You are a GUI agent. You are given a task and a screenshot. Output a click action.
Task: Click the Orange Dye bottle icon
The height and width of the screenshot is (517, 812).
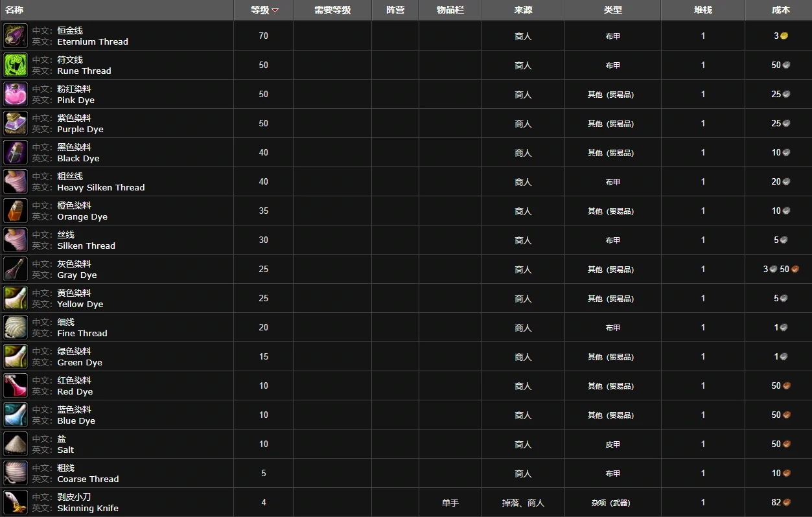coord(16,211)
